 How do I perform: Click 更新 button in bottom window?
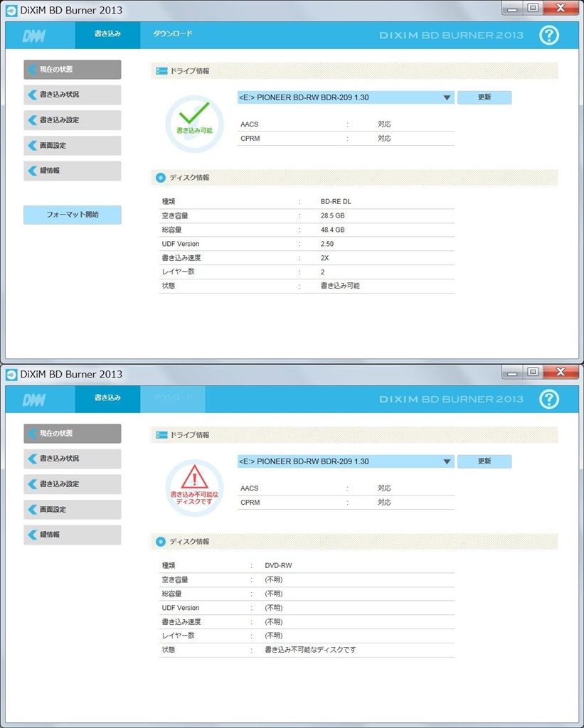coord(484,461)
